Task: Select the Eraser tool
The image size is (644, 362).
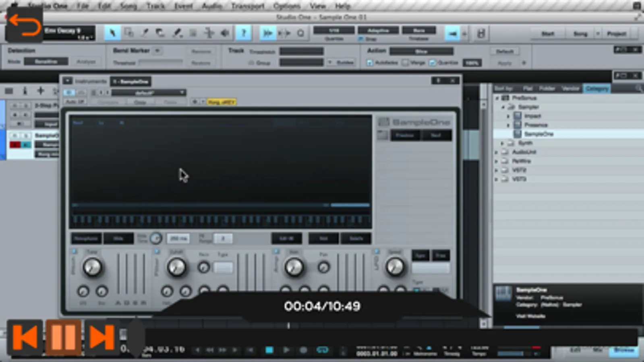Action: (x=161, y=33)
